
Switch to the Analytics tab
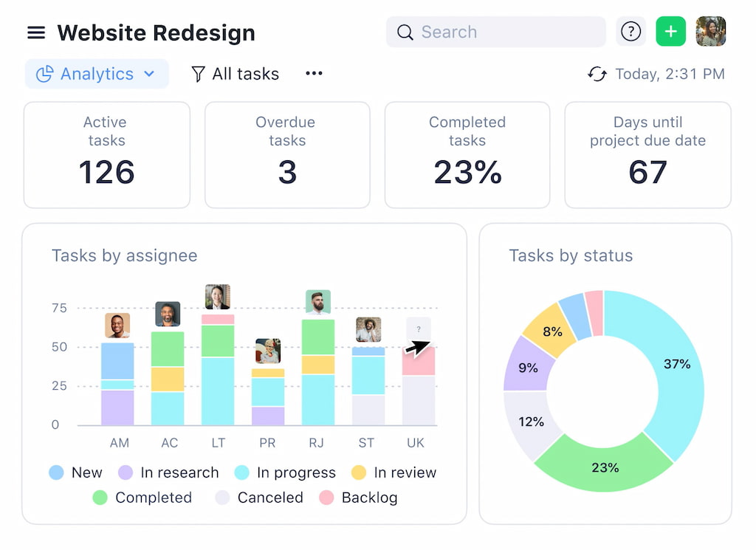[96, 74]
